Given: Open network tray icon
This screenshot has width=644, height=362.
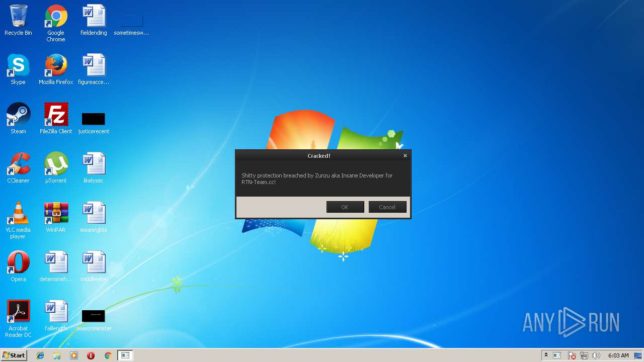Looking at the screenshot, I should click(584, 355).
